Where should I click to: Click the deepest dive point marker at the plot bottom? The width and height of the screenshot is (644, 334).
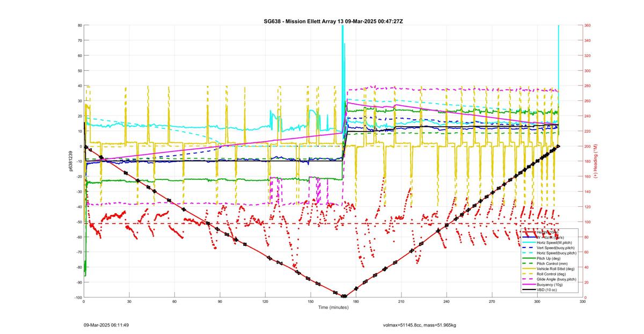(x=344, y=296)
